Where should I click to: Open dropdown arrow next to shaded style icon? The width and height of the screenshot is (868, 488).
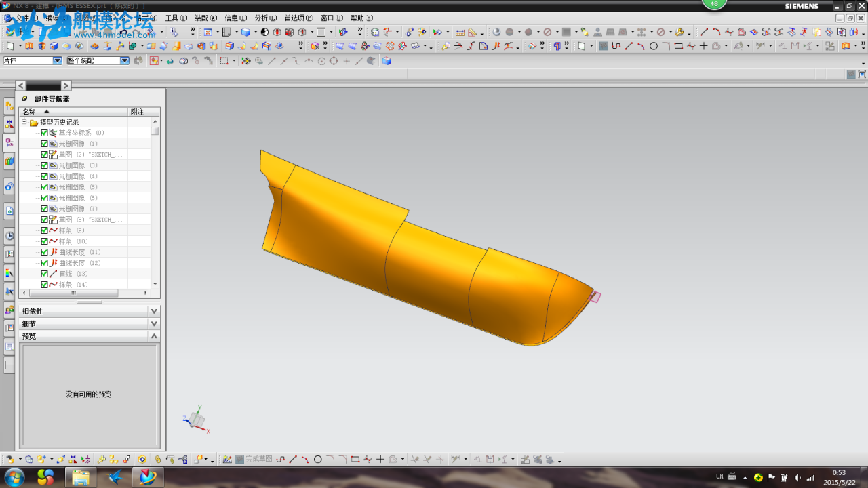point(256,32)
